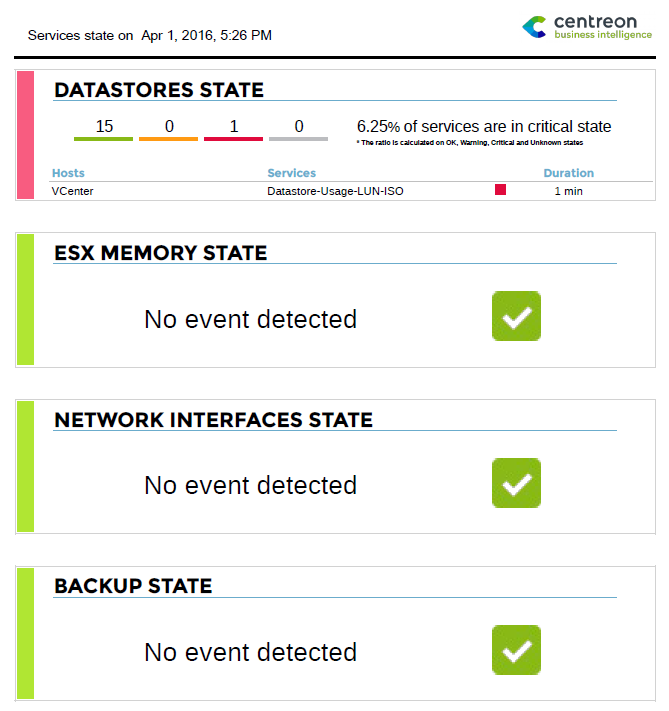Image resolution: width=669 pixels, height=711 pixels.
Task: Open the VCenter host entry
Action: tap(72, 190)
